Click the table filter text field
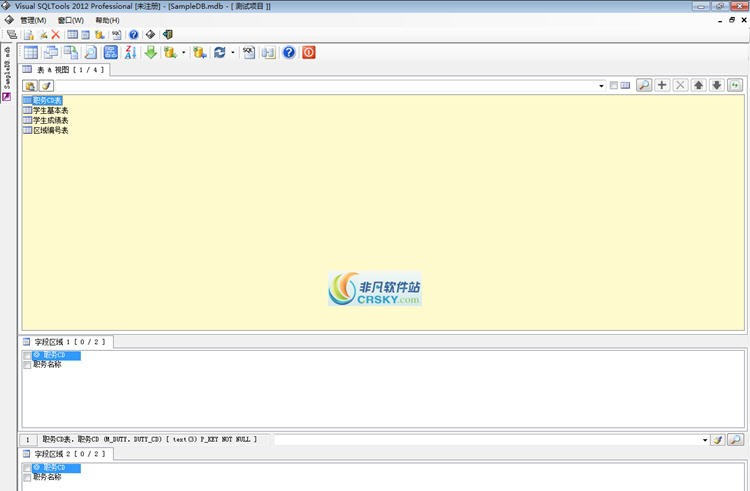 (x=326, y=86)
